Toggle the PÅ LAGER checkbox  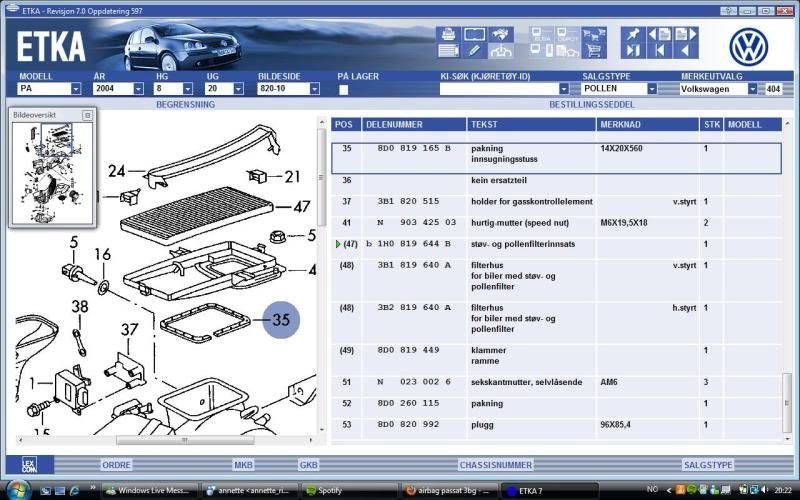(x=343, y=89)
